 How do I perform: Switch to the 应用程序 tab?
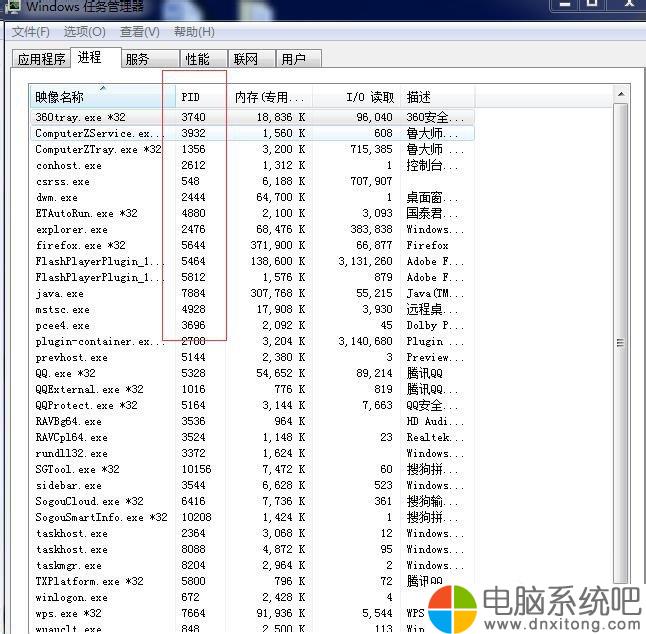[x=41, y=59]
